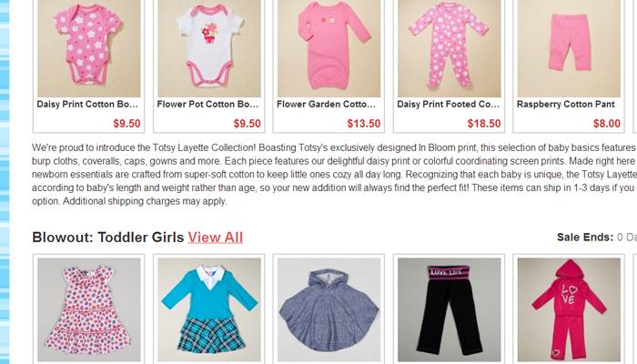Select the pink LOVE hoodie set thumbnail
This screenshot has height=364, width=637.
click(x=569, y=309)
